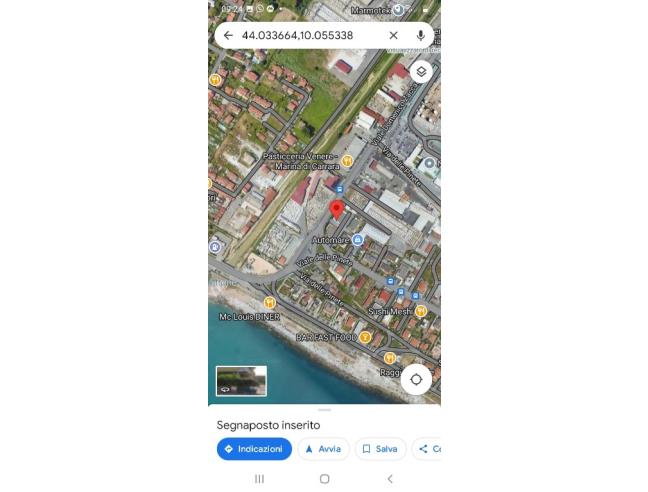Tap the share button with share icon
The height and width of the screenshot is (492, 648).
pyautogui.click(x=426, y=449)
